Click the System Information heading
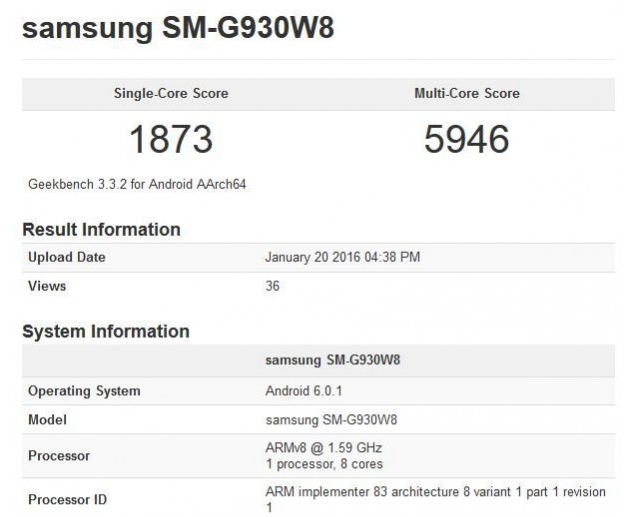Screen dimensions: 639x517 click(105, 331)
